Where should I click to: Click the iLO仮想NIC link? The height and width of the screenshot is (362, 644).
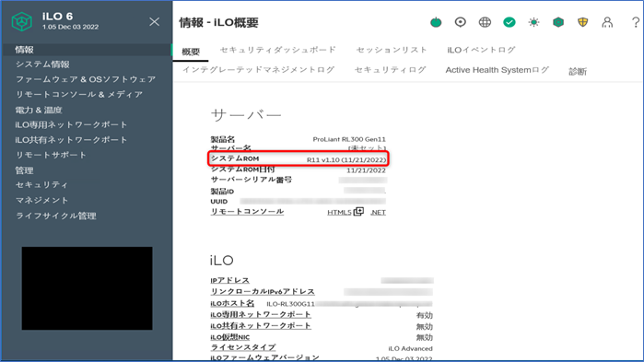230,337
